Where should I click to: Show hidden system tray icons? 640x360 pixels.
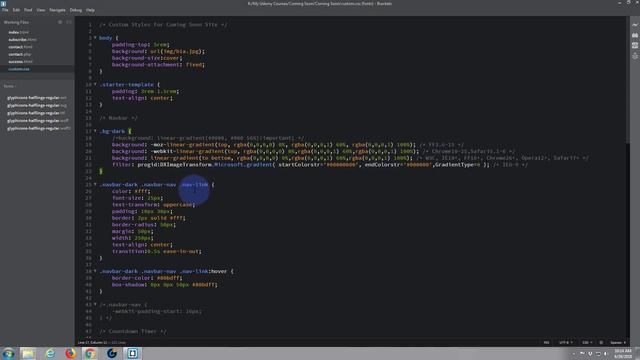[x=573, y=354]
